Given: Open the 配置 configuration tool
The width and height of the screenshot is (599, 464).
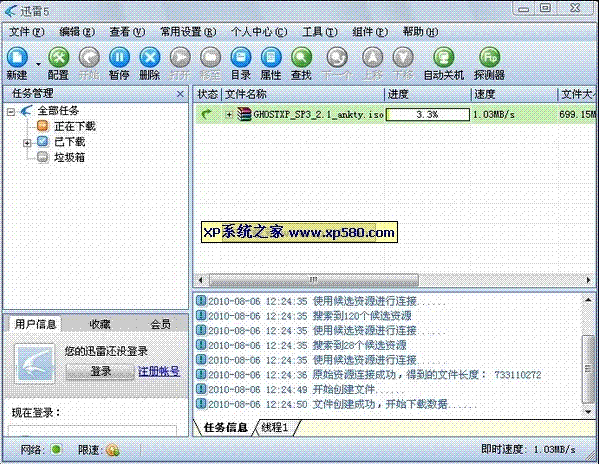Looking at the screenshot, I should [58, 58].
